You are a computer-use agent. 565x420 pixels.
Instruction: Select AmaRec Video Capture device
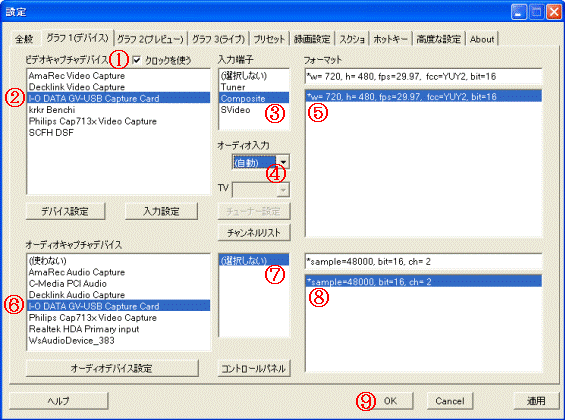(118, 76)
